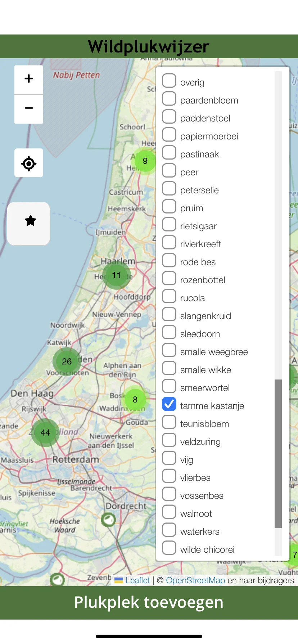
Task: Toggle the veldzuring checkbox
Action: coord(169,440)
